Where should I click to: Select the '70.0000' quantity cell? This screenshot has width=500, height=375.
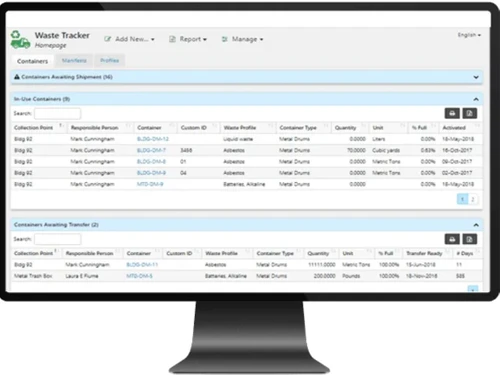[356, 150]
